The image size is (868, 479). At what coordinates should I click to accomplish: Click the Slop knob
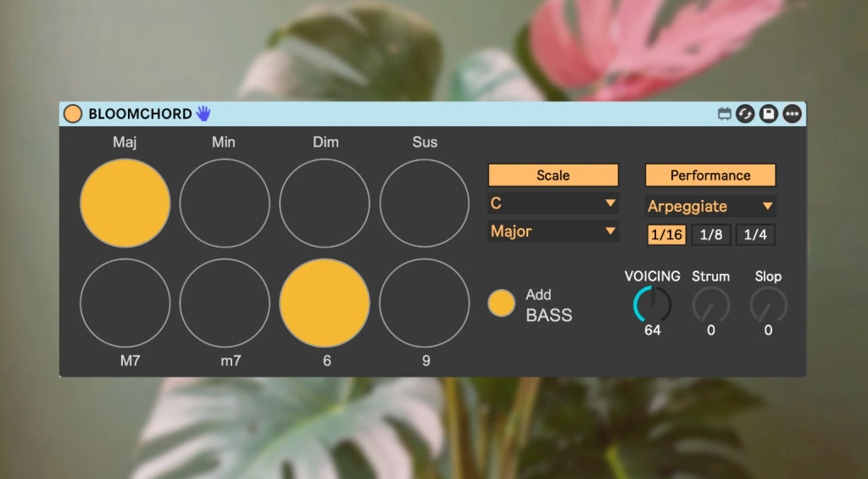(768, 304)
